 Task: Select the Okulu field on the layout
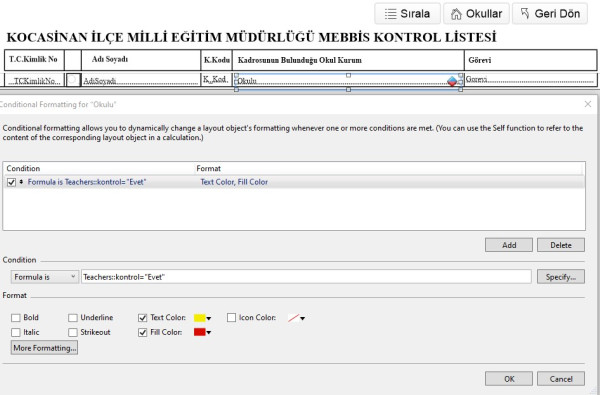pyautogui.click(x=348, y=81)
